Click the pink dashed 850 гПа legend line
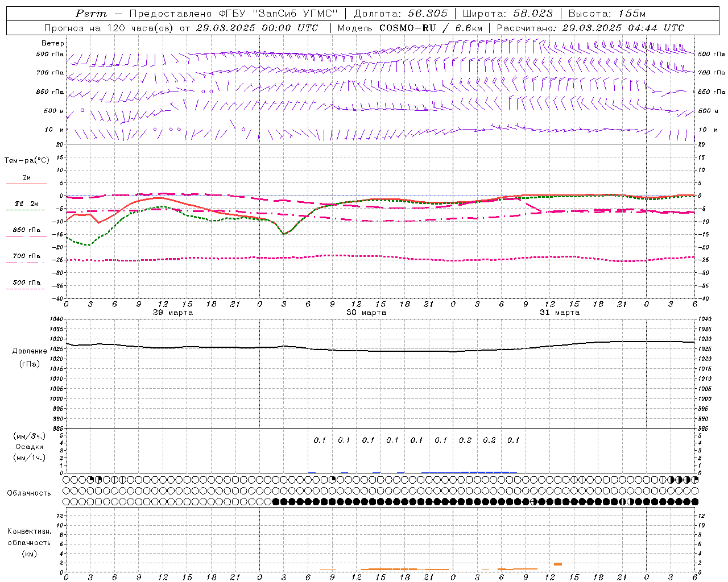 26,236
